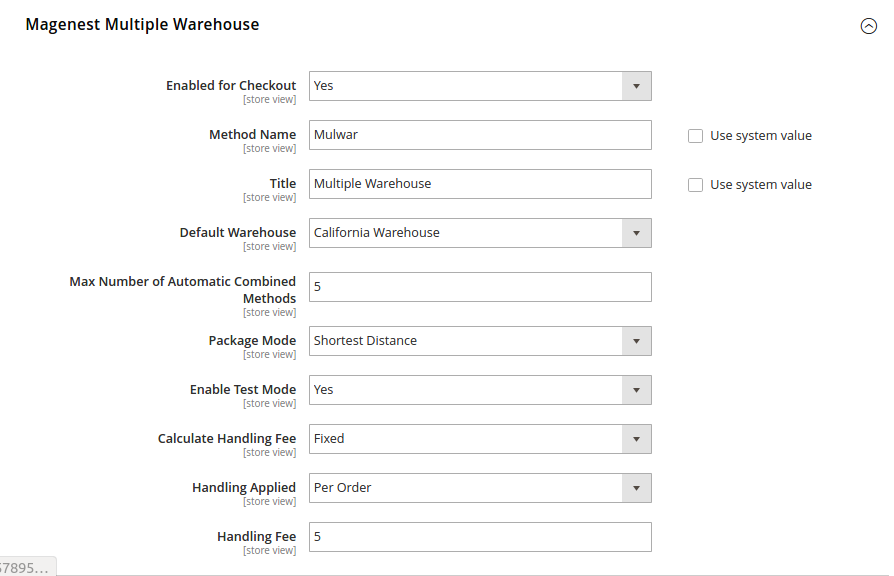
Task: Check Use system value for Title
Action: [x=695, y=185]
